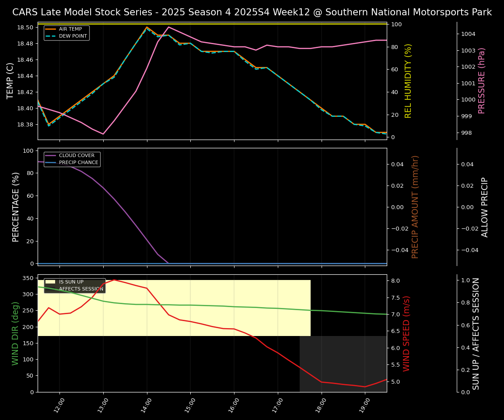Click the WIND DIR (deg) axis label

click(16, 333)
